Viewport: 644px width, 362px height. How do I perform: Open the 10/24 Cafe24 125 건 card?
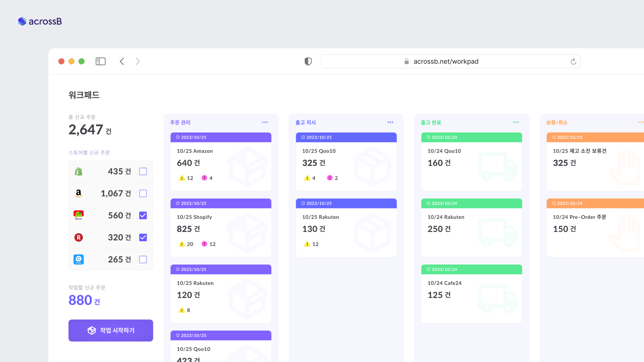472,294
